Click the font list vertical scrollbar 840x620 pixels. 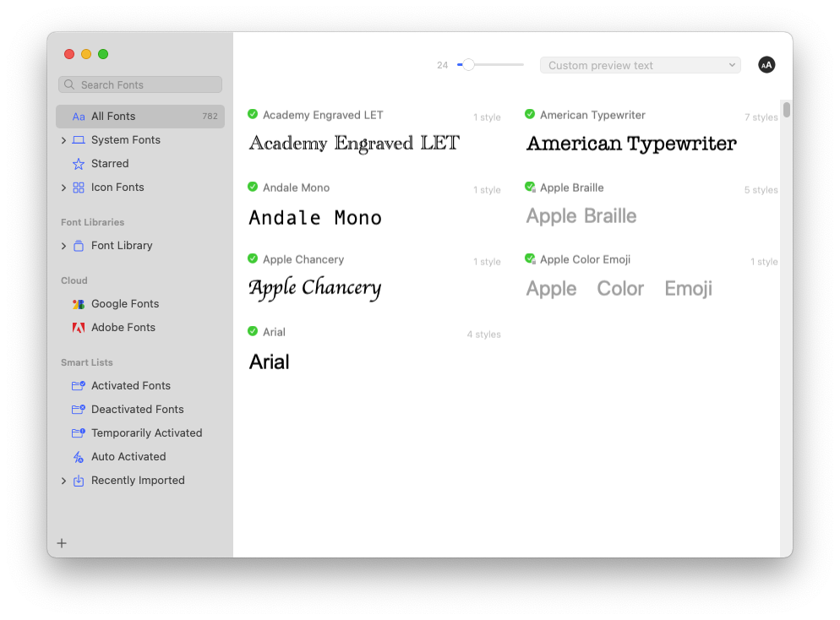pos(786,109)
